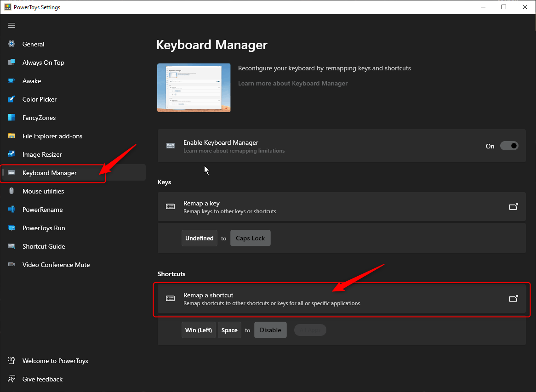Maximize the PowerToys Settings window
Viewport: 536px width, 392px height.
pyautogui.click(x=503, y=7)
